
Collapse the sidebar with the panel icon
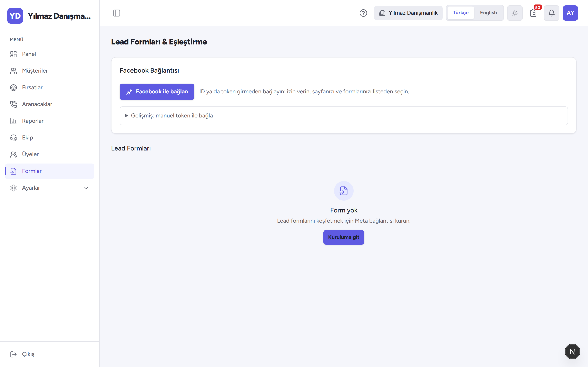click(x=117, y=13)
